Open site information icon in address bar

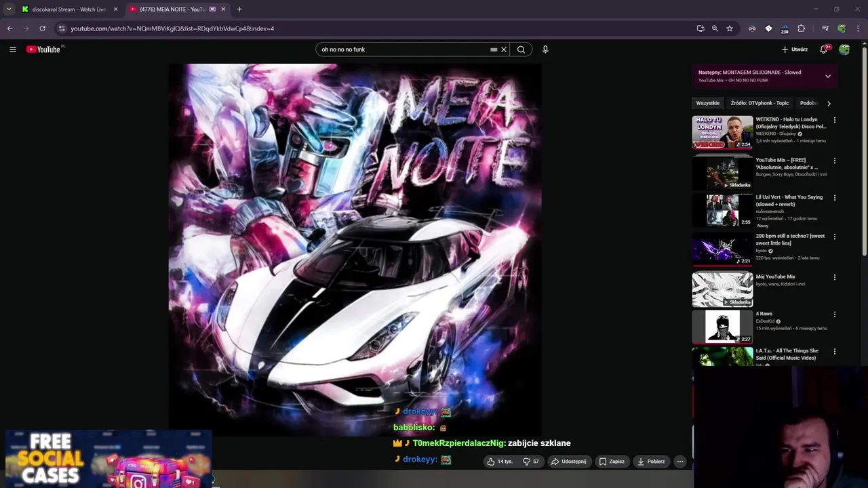62,28
